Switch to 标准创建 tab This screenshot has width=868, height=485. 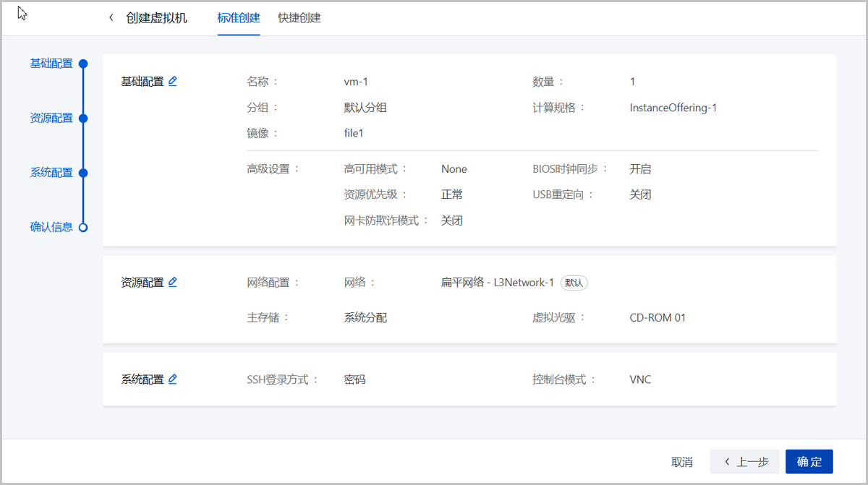(239, 18)
